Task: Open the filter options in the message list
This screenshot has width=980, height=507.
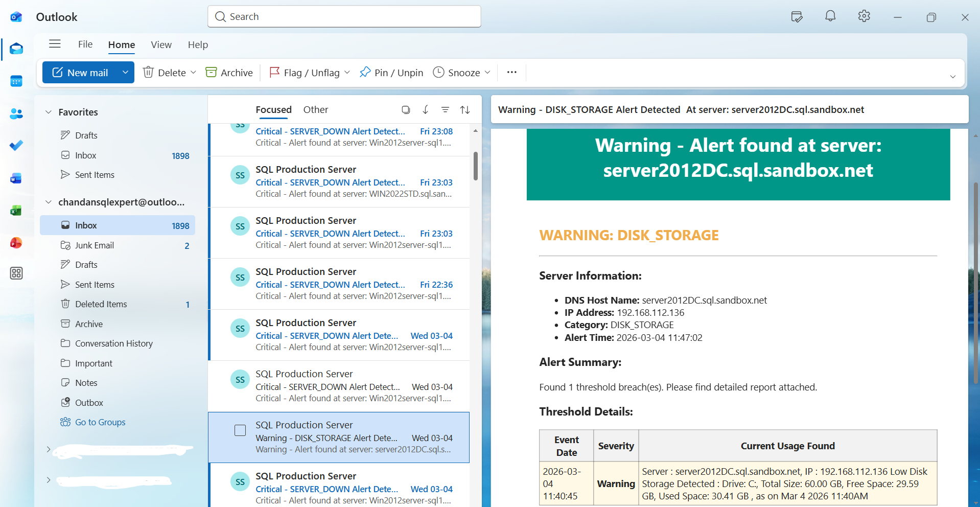Action: 445,109
